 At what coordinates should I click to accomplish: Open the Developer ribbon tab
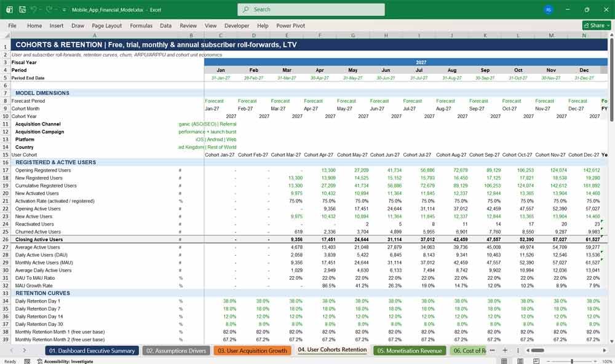click(237, 25)
